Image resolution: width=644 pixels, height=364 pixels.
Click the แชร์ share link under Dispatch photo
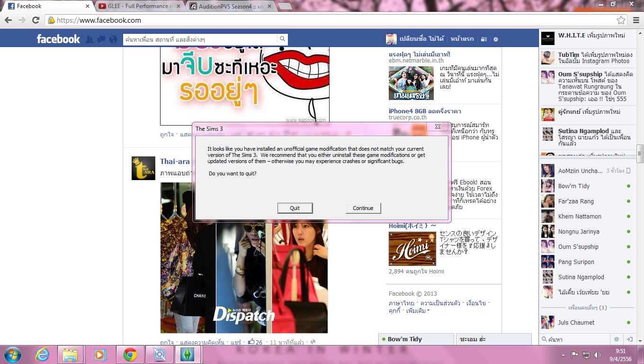pos(236,342)
